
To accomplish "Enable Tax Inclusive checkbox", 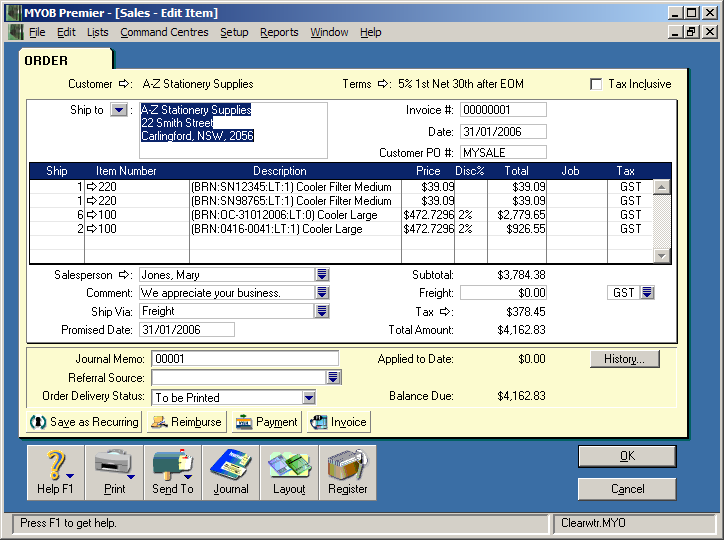I will click(x=596, y=84).
